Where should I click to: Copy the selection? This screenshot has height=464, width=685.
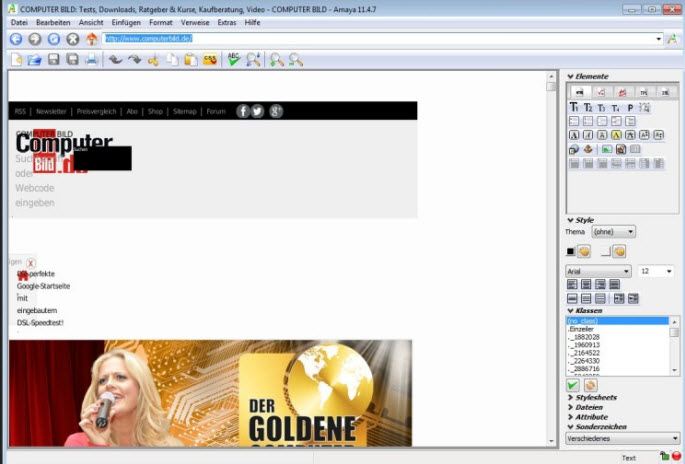pyautogui.click(x=172, y=59)
